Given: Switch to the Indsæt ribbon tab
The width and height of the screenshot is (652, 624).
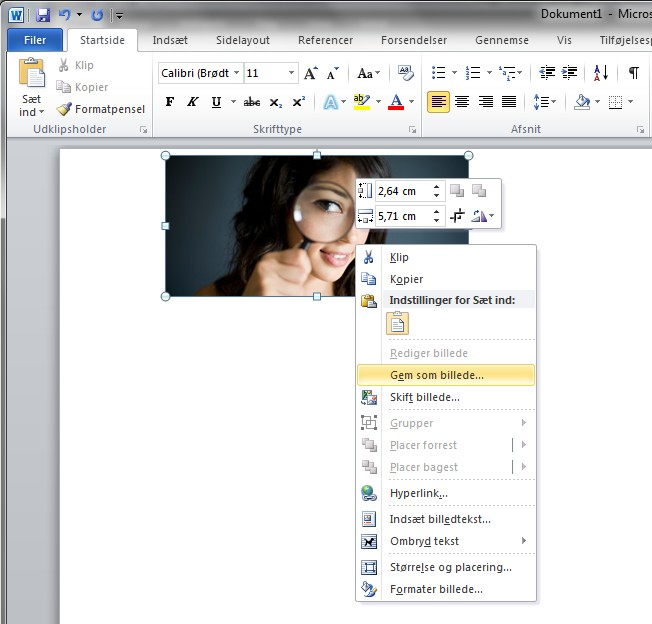Looking at the screenshot, I should tap(172, 40).
